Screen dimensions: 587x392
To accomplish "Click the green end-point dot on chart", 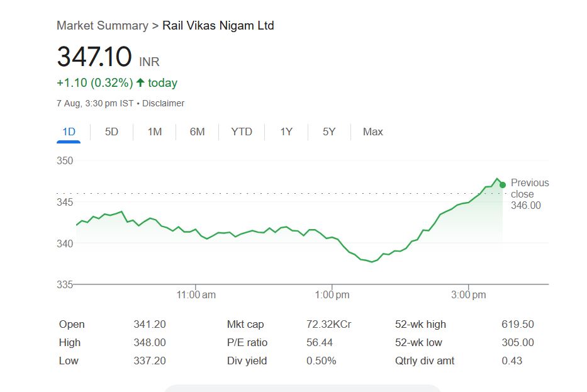I will 502,184.
